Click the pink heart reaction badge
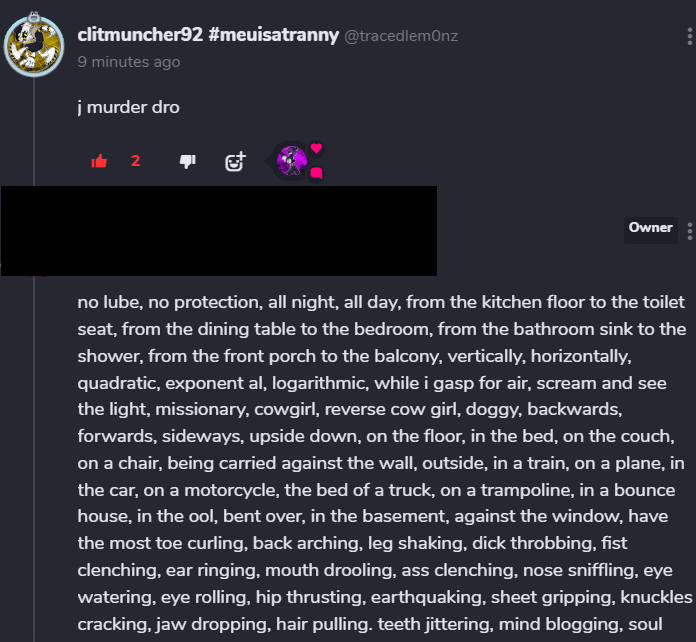 316,148
